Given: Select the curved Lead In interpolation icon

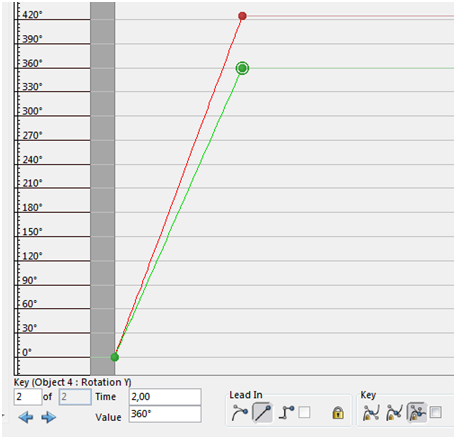Looking at the screenshot, I should pyautogui.click(x=239, y=413).
